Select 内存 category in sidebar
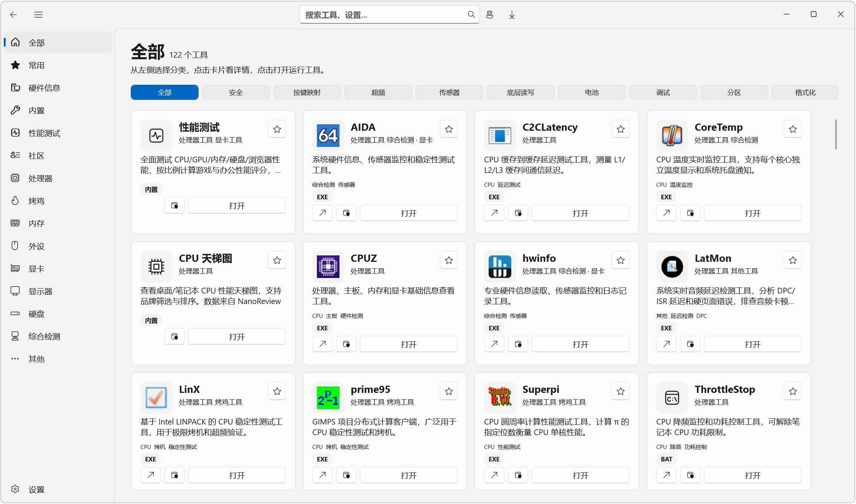The height and width of the screenshot is (504, 856). (x=58, y=223)
